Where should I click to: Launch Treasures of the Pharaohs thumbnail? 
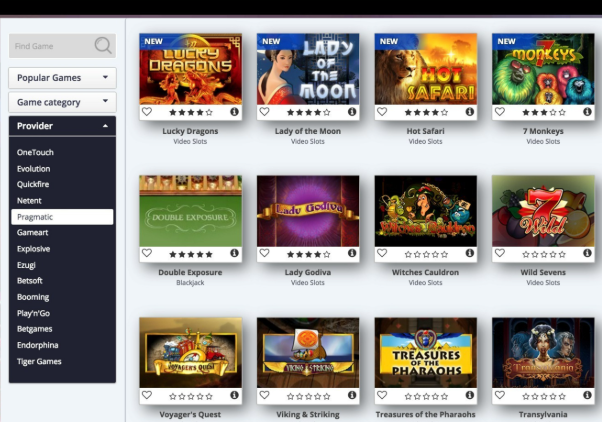point(426,352)
